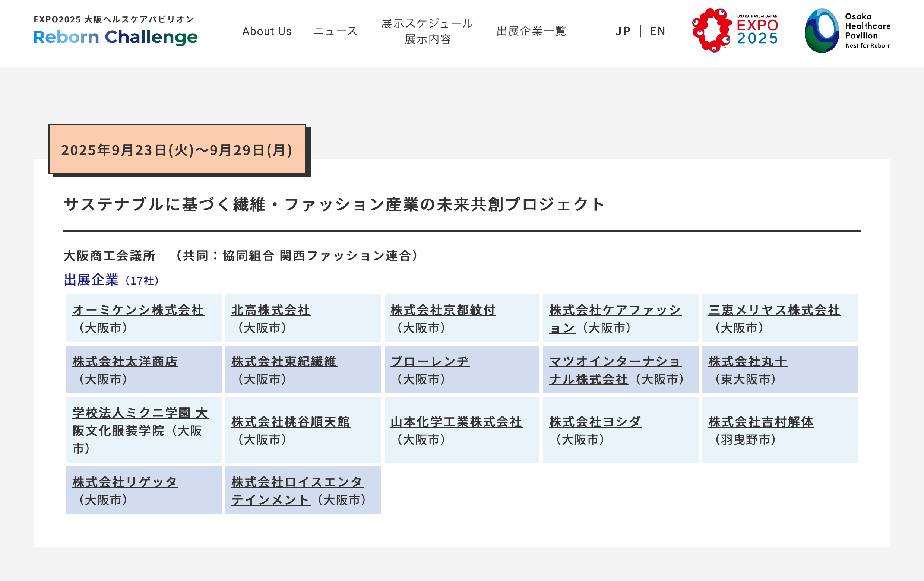Open 株式会社京都紋付 link
Image resolution: width=924 pixels, height=581 pixels.
tap(443, 310)
